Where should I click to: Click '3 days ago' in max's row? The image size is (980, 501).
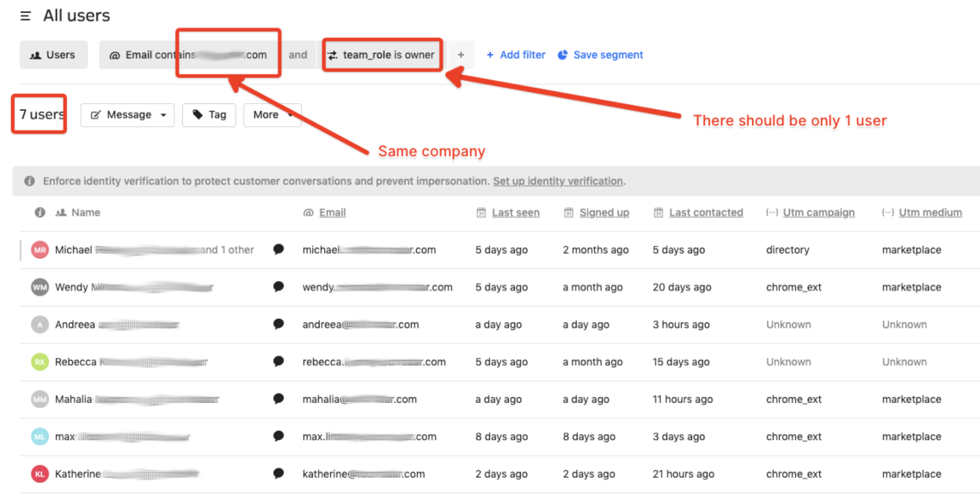tap(679, 437)
